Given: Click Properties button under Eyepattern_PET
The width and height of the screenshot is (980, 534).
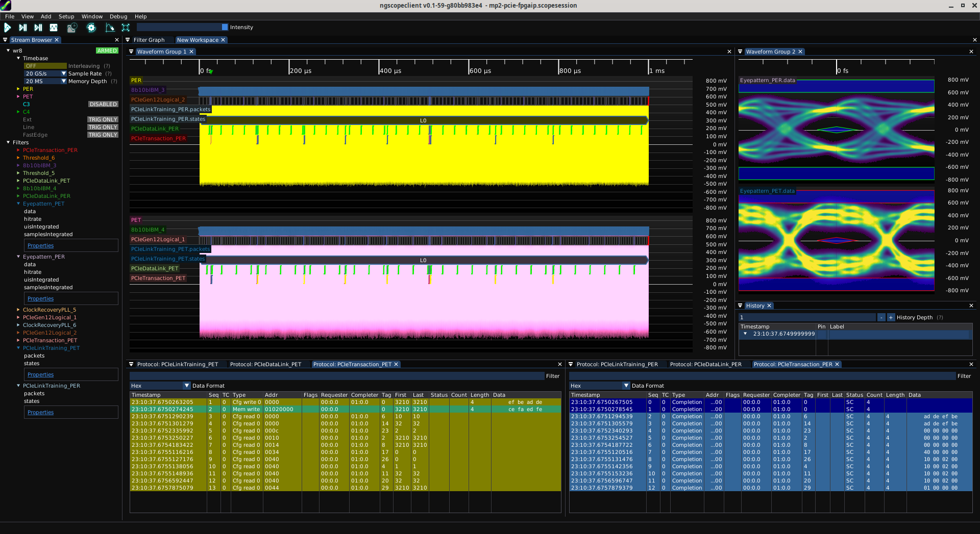Looking at the screenshot, I should [x=41, y=246].
